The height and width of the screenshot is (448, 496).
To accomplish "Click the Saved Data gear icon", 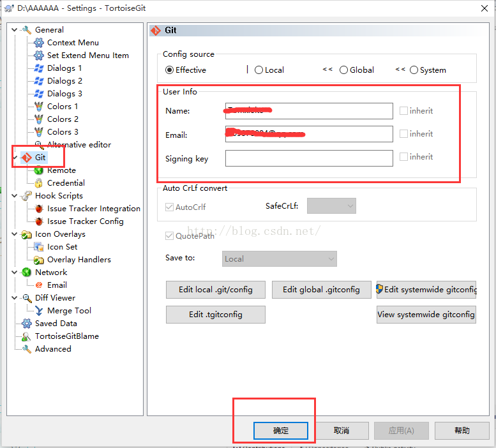I will [x=27, y=324].
